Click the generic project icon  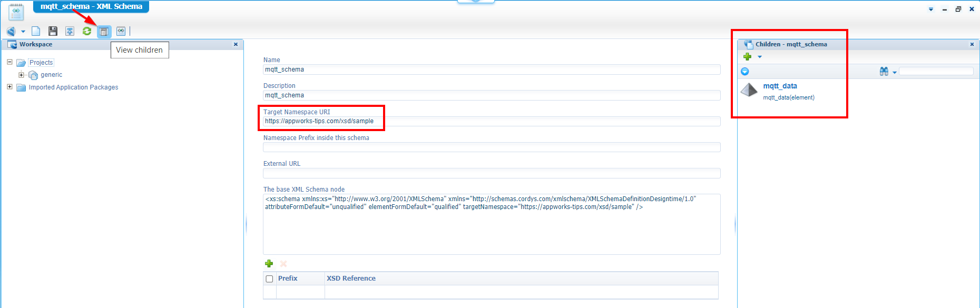pyautogui.click(x=33, y=75)
